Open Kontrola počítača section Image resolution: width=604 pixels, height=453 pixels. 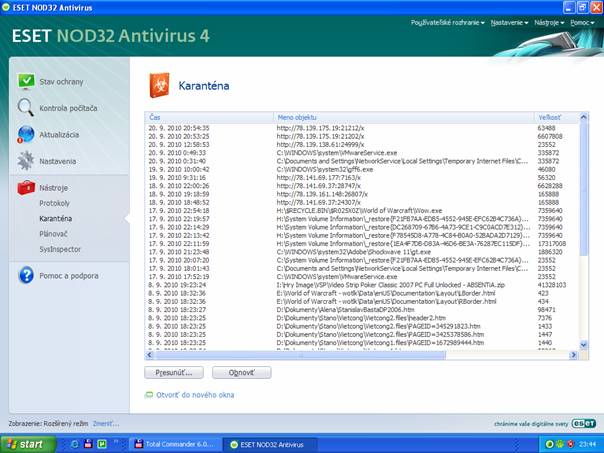[68, 108]
